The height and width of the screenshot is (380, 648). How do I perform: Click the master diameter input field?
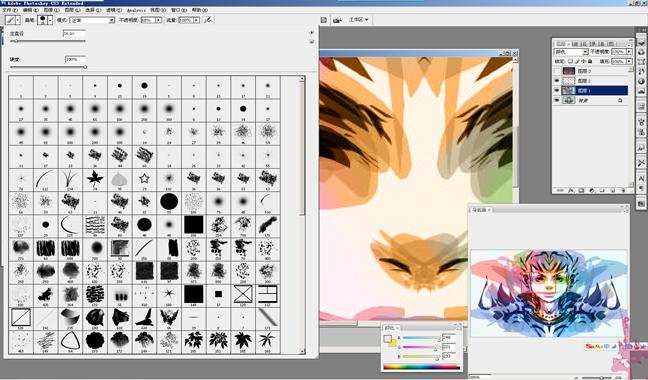[74, 33]
